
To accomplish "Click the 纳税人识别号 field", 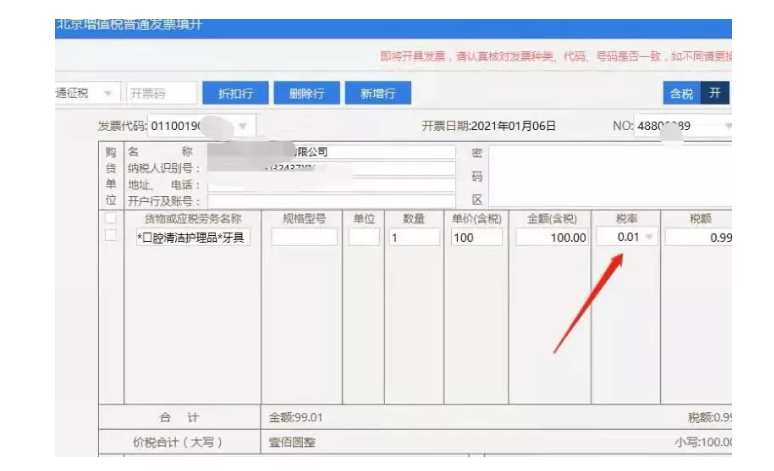I will 331,168.
